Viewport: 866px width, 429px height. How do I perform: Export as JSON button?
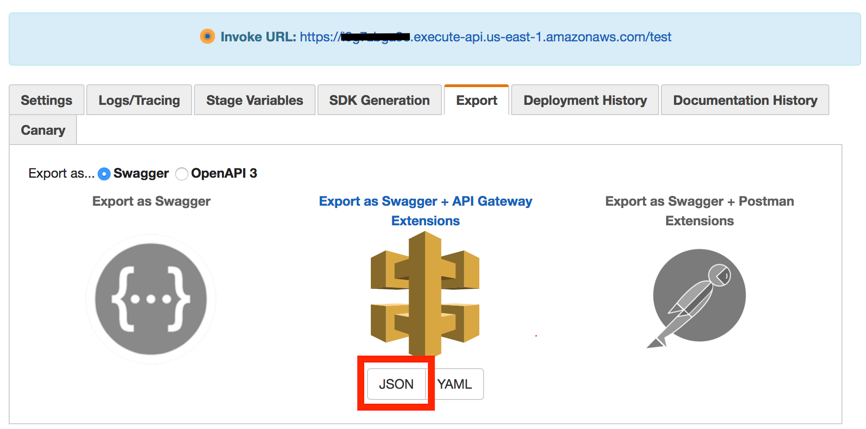[396, 384]
